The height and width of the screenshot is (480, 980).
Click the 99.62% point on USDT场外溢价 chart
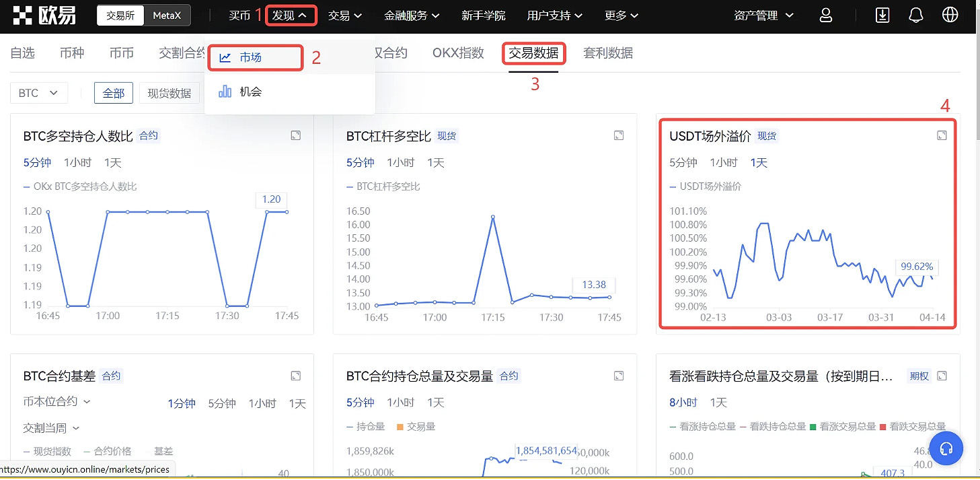[x=931, y=275]
